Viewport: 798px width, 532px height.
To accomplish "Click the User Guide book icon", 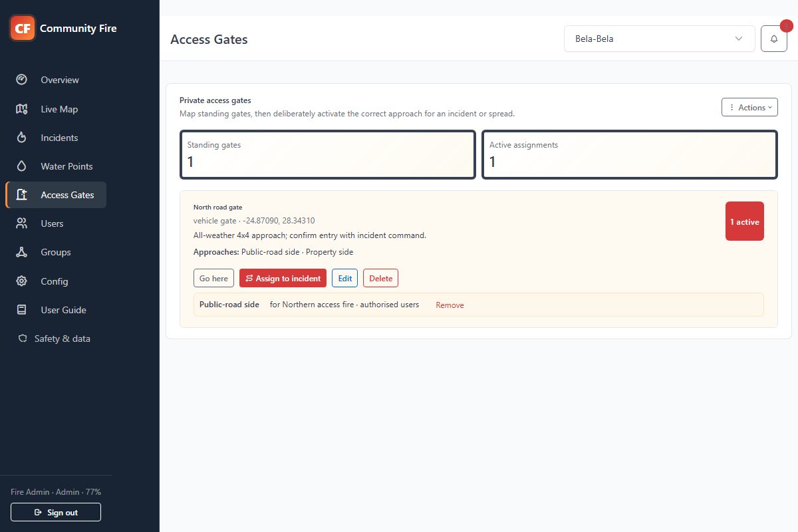I will click(x=21, y=310).
